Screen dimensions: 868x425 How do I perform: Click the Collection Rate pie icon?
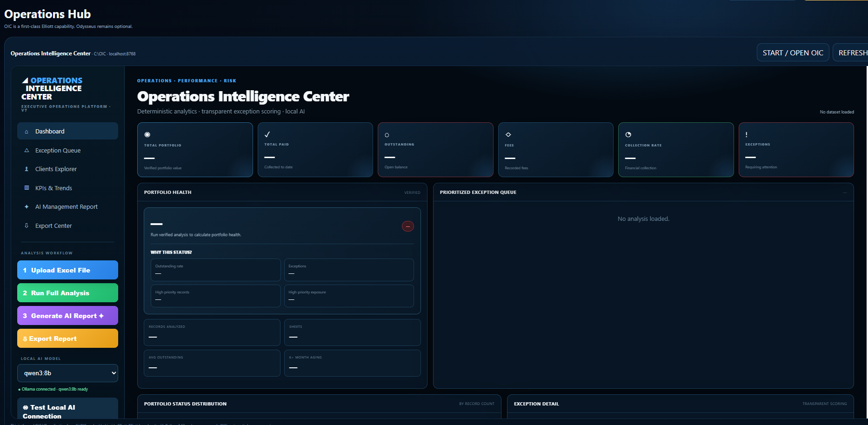coord(628,134)
